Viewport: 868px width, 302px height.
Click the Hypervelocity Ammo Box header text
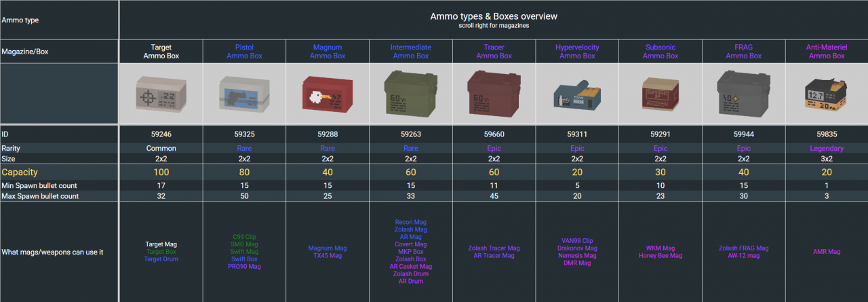point(577,52)
